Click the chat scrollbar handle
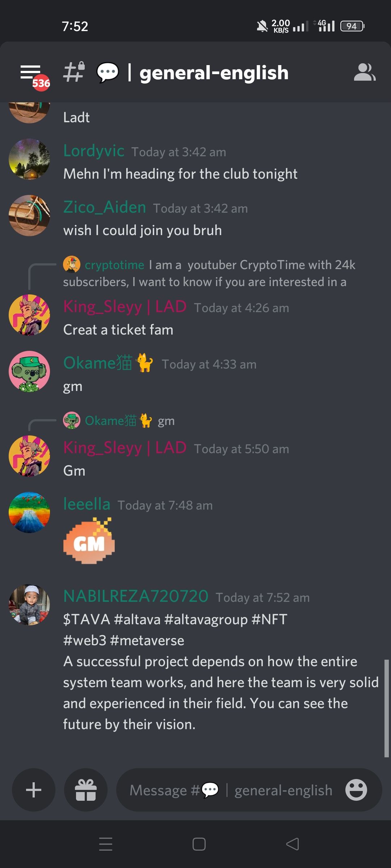391x868 pixels. coord(386,708)
